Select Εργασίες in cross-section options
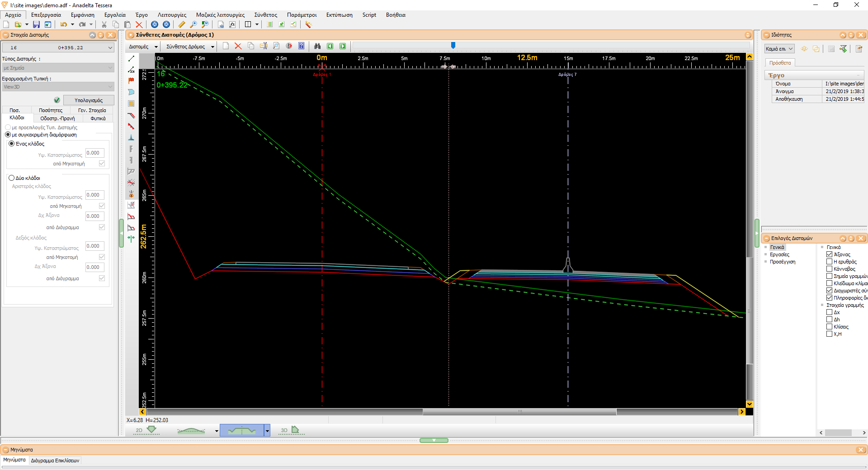This screenshot has height=470, width=868. click(779, 254)
